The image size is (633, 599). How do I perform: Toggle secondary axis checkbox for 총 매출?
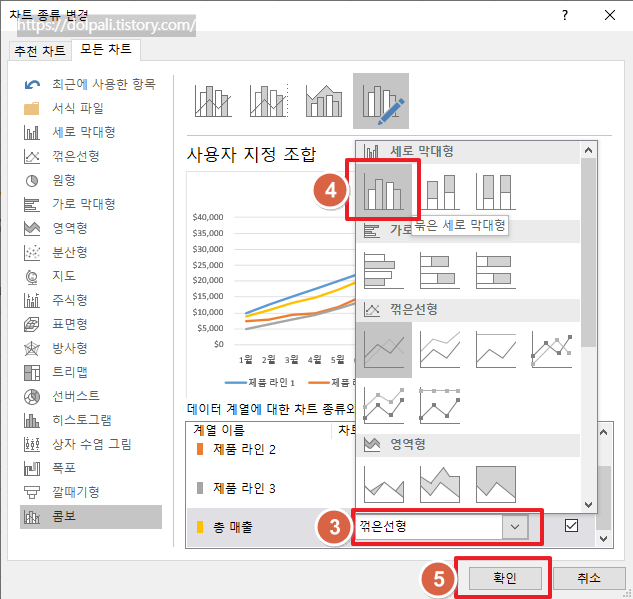pos(571,526)
